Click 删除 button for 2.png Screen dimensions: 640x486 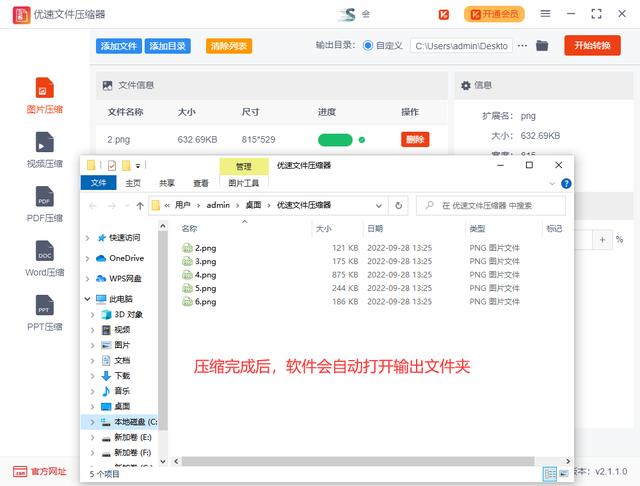[x=415, y=140]
